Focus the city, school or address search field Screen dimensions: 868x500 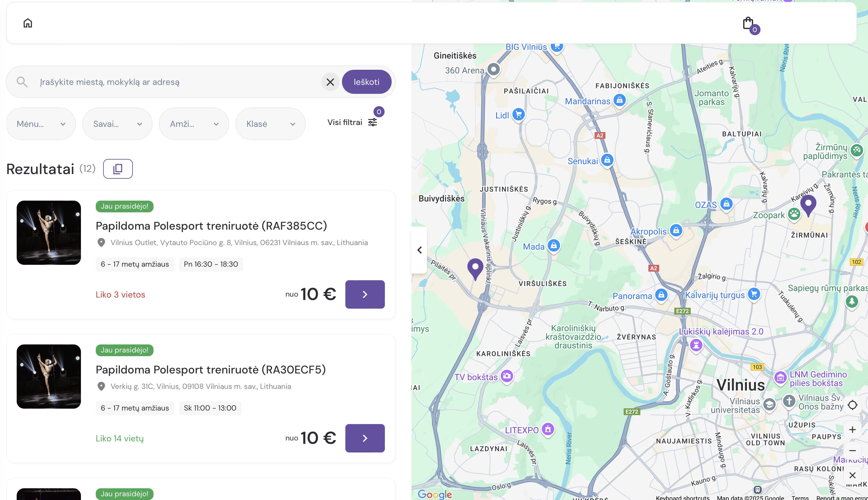pyautogui.click(x=179, y=82)
